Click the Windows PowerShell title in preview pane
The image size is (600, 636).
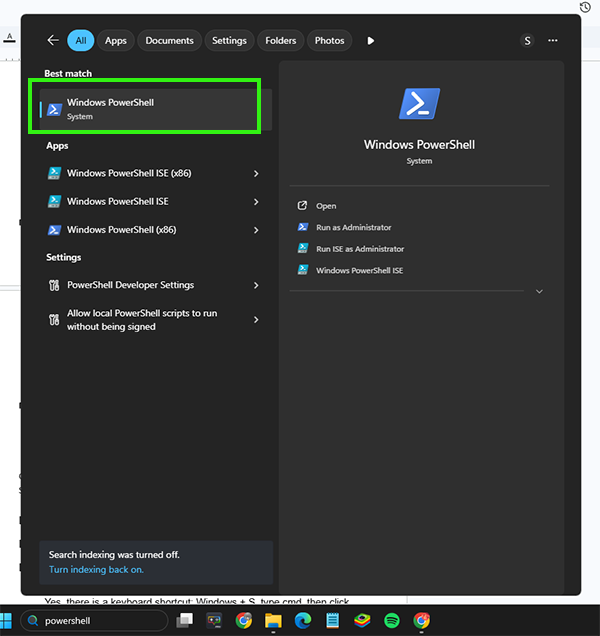[x=419, y=145]
